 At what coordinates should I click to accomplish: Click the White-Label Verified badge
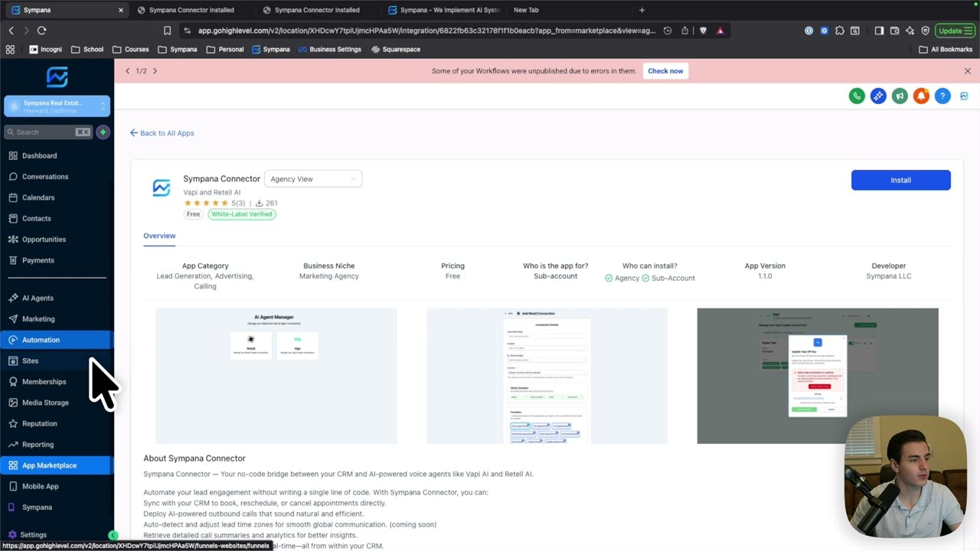pyautogui.click(x=242, y=214)
